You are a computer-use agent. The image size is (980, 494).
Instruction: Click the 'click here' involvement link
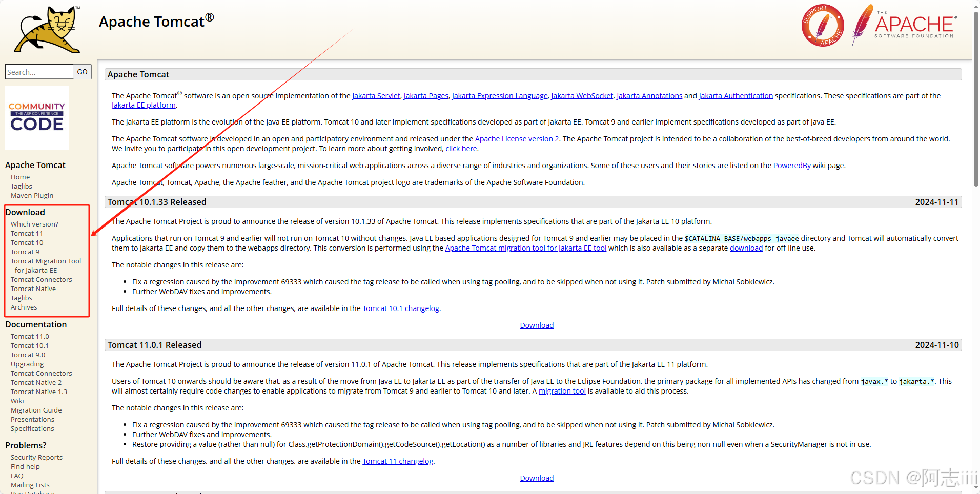(x=461, y=149)
